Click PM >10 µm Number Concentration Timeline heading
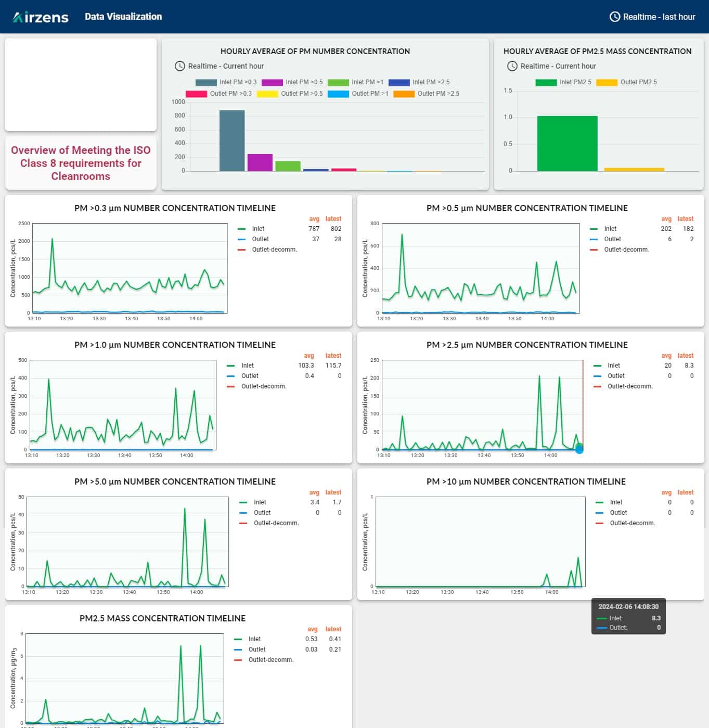Viewport: 709px width, 728px height. [526, 482]
